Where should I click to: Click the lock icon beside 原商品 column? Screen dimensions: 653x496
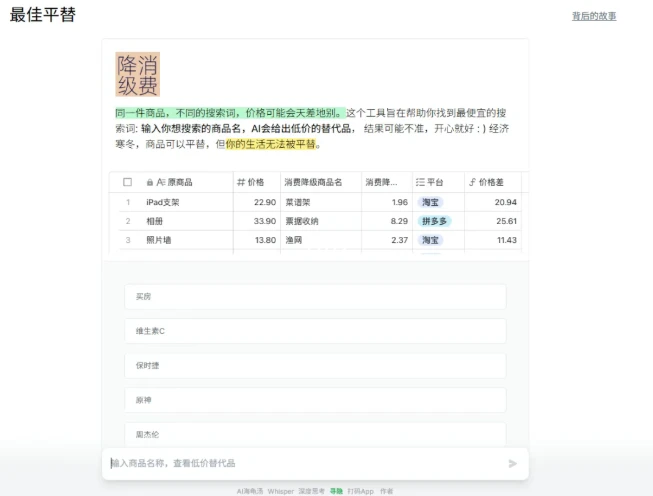click(x=150, y=182)
